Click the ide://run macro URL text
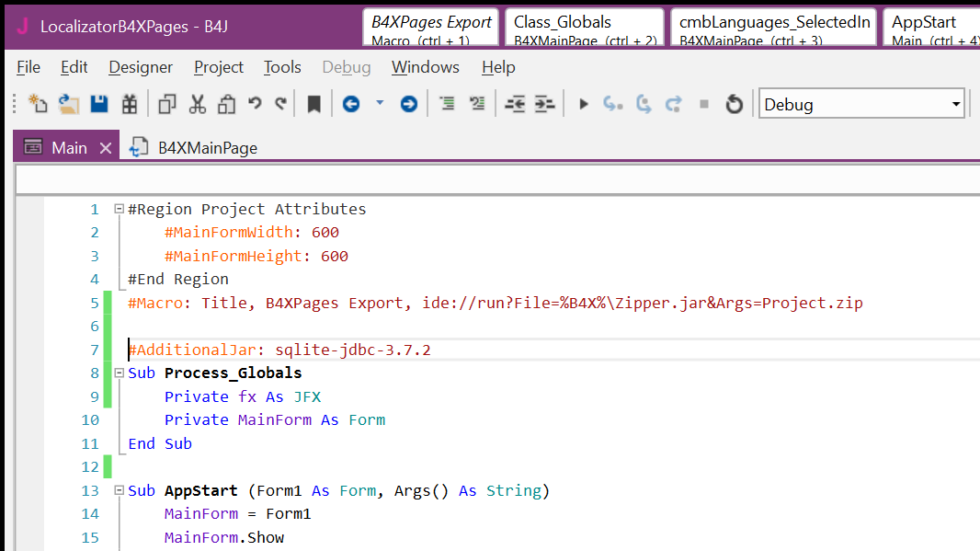Screen dimensions: 980x551 click(642, 303)
